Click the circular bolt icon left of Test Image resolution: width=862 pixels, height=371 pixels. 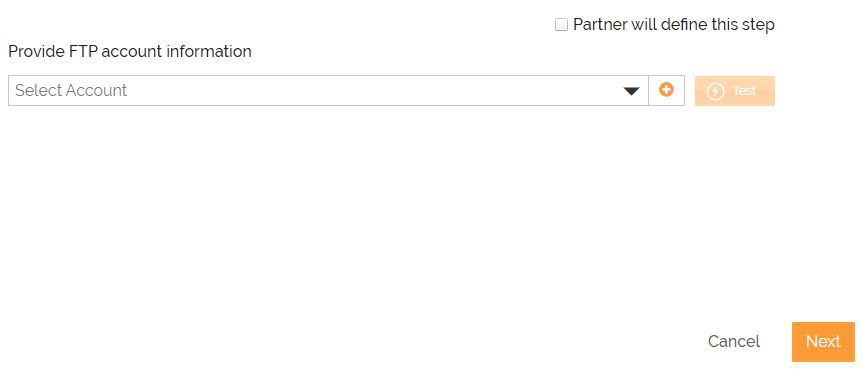click(715, 91)
